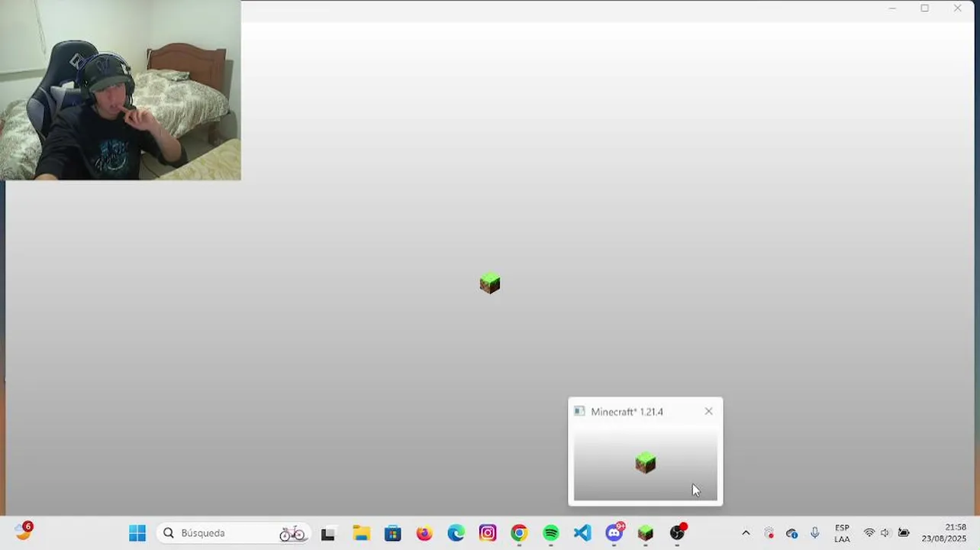980x550 pixels.
Task: Click the OneDrive cloud tray icon
Action: [791, 533]
